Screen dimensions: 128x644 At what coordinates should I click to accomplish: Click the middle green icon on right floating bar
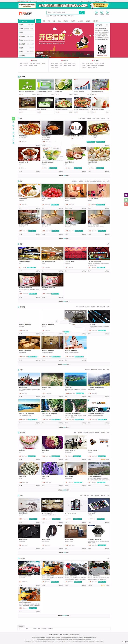[x=126, y=200]
